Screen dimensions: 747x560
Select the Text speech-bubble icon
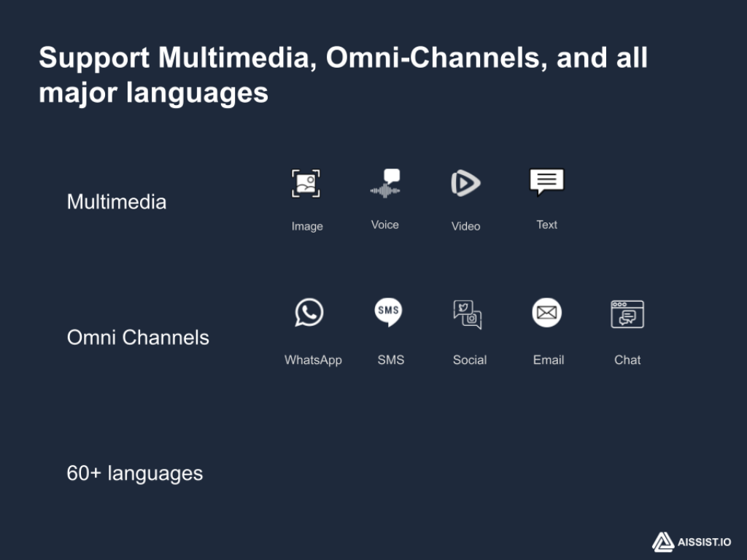pos(546,182)
